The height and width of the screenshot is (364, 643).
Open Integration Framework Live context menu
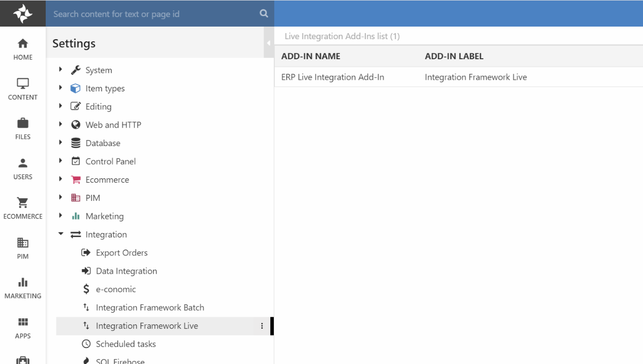pyautogui.click(x=262, y=326)
